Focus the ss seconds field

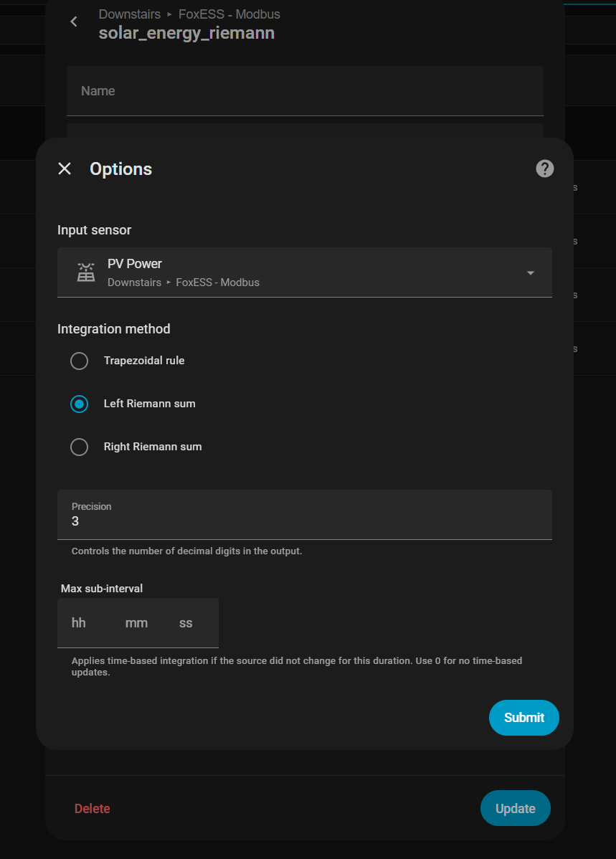tap(186, 623)
